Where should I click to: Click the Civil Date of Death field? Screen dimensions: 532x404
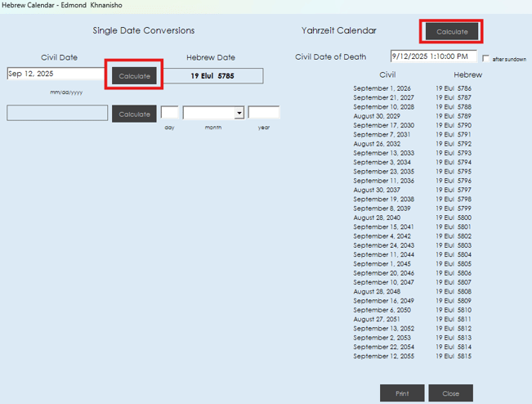coord(433,56)
